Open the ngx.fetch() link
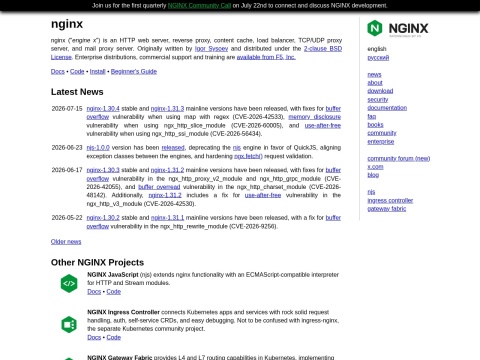Viewport: 480px width, 360px height. click(248, 156)
